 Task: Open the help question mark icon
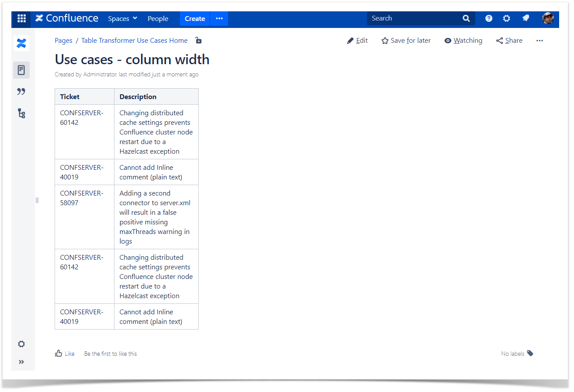coord(489,18)
